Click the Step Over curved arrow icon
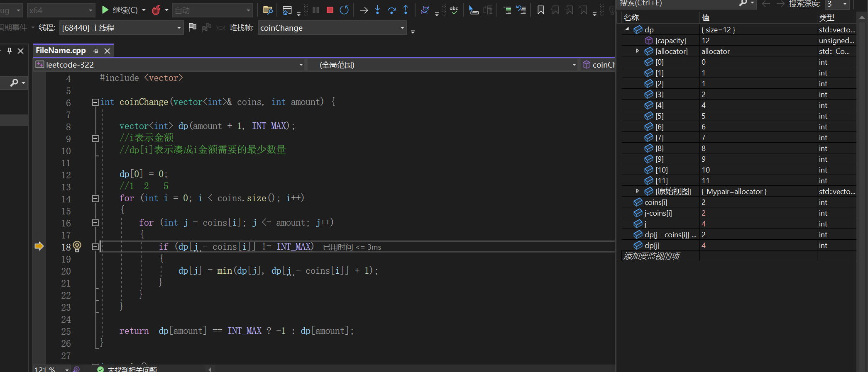 [x=391, y=10]
